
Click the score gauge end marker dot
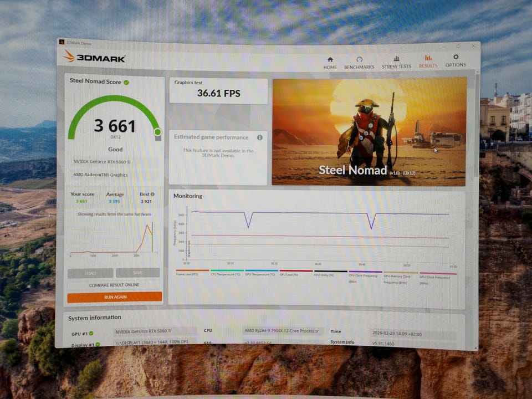(157, 132)
